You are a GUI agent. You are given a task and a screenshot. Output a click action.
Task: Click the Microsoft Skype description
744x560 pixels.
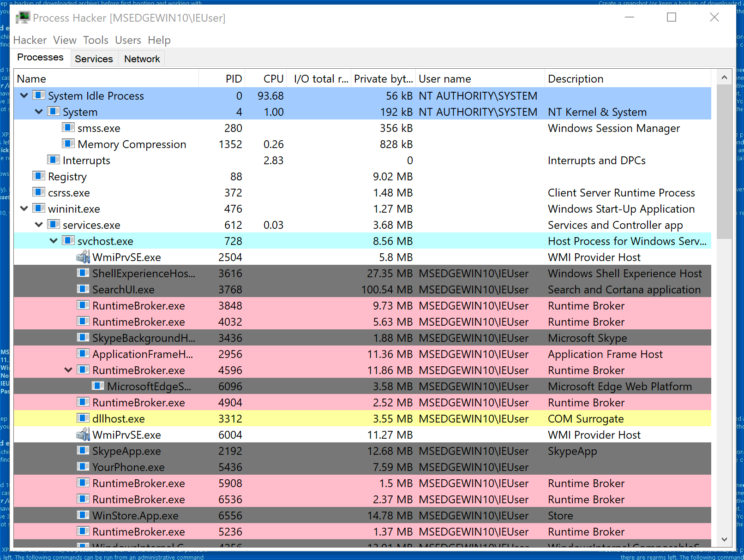pyautogui.click(x=587, y=338)
